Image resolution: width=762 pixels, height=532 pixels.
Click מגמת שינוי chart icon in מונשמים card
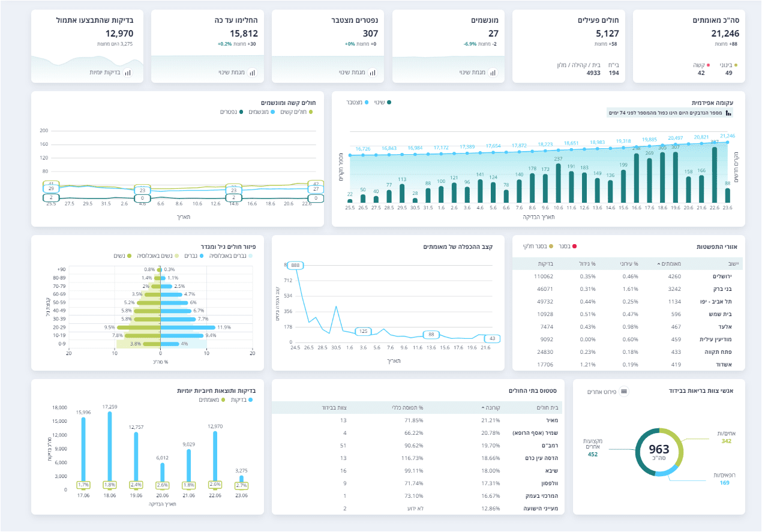point(493,73)
